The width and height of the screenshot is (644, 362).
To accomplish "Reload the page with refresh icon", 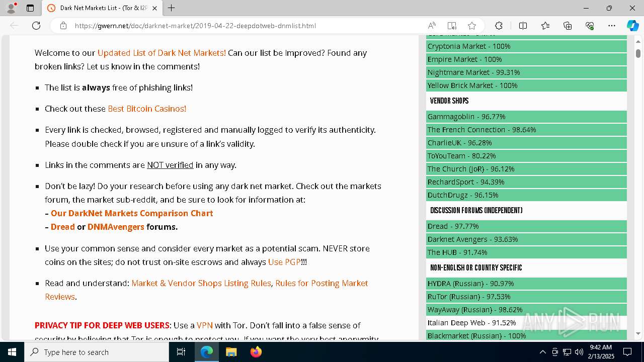I will click(x=36, y=26).
